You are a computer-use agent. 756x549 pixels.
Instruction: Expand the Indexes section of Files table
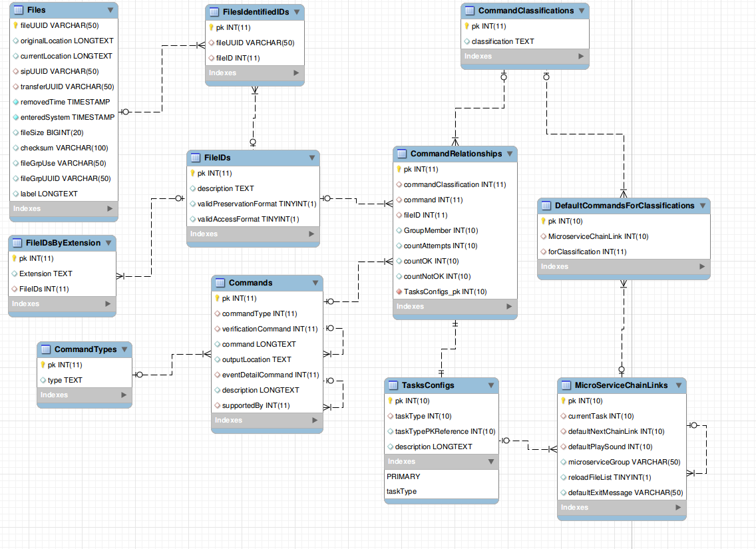pyautogui.click(x=110, y=208)
